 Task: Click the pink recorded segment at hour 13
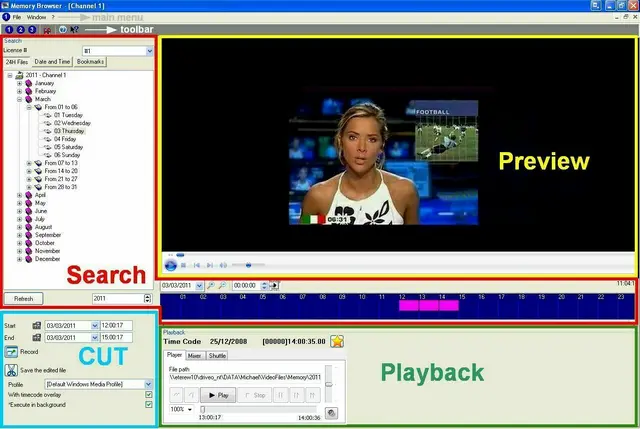click(x=423, y=305)
